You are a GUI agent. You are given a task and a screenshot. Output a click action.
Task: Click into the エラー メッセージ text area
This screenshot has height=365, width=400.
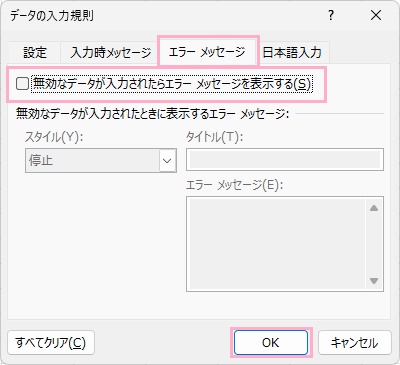[277, 244]
